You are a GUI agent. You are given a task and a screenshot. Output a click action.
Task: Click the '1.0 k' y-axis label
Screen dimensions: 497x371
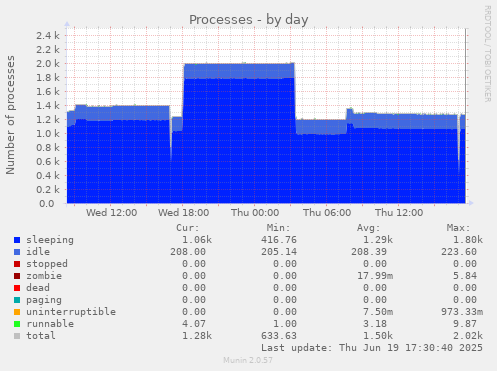pos(48,133)
